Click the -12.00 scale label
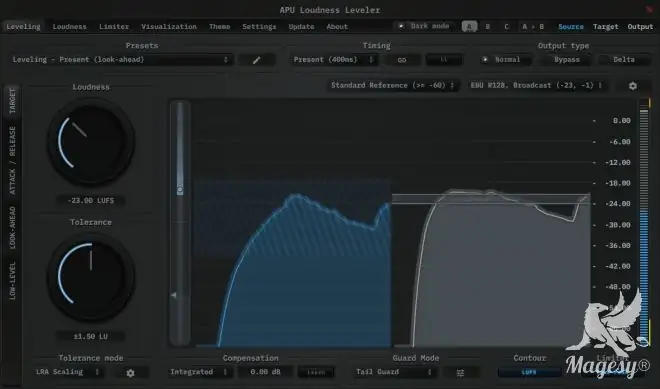Image resolution: width=660 pixels, height=389 pixels. point(618,163)
